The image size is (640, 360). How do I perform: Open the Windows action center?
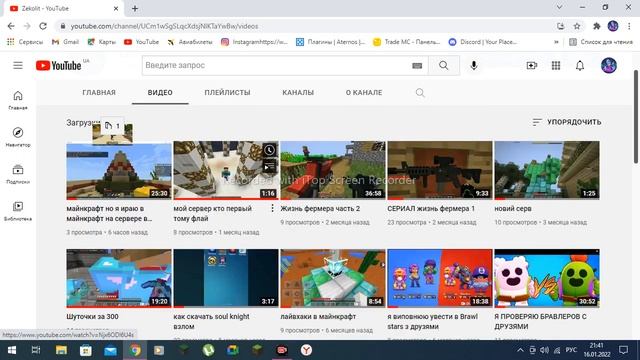(623, 350)
